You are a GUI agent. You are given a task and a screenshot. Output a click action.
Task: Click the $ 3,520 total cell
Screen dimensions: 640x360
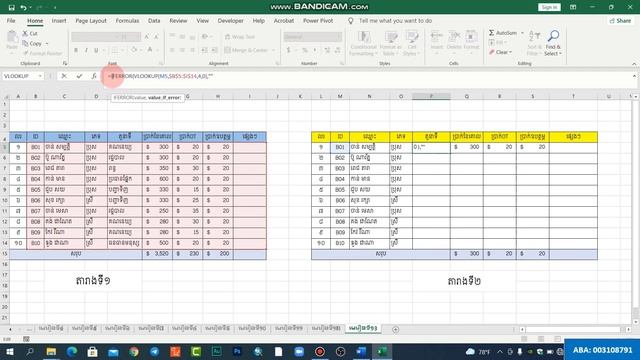(x=157, y=254)
